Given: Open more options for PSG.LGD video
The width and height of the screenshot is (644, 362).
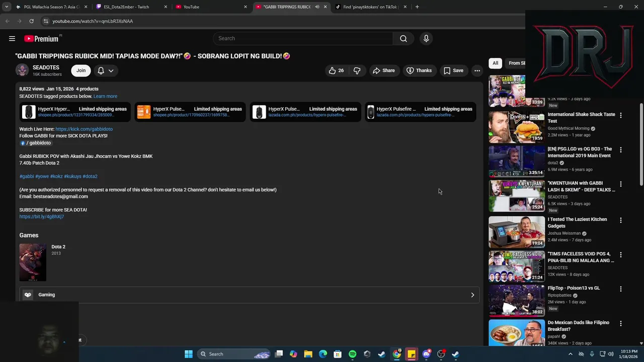Looking at the screenshot, I should coord(620,150).
